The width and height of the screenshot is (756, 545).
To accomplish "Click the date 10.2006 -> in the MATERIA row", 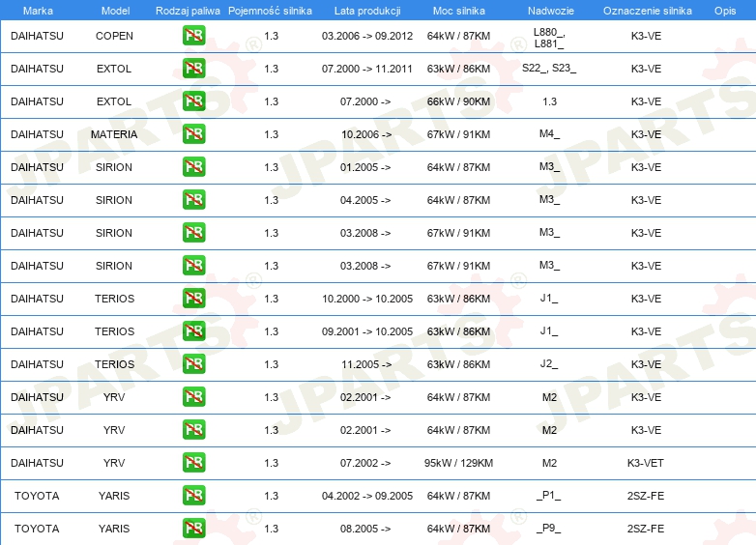I will pos(366,134).
